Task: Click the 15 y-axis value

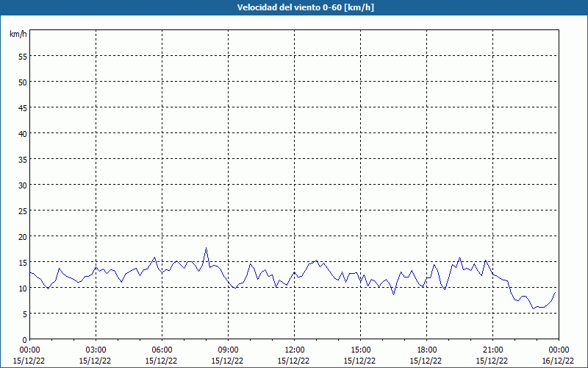Action: click(23, 262)
